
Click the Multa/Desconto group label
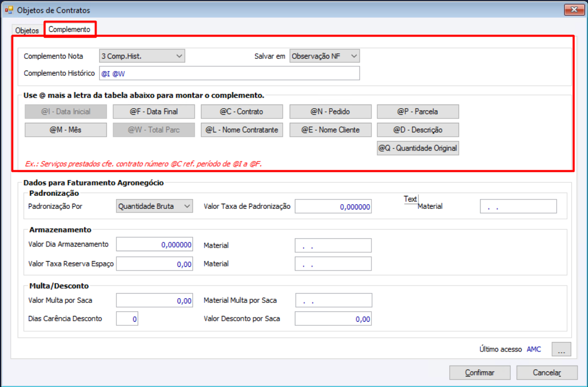[x=59, y=286]
